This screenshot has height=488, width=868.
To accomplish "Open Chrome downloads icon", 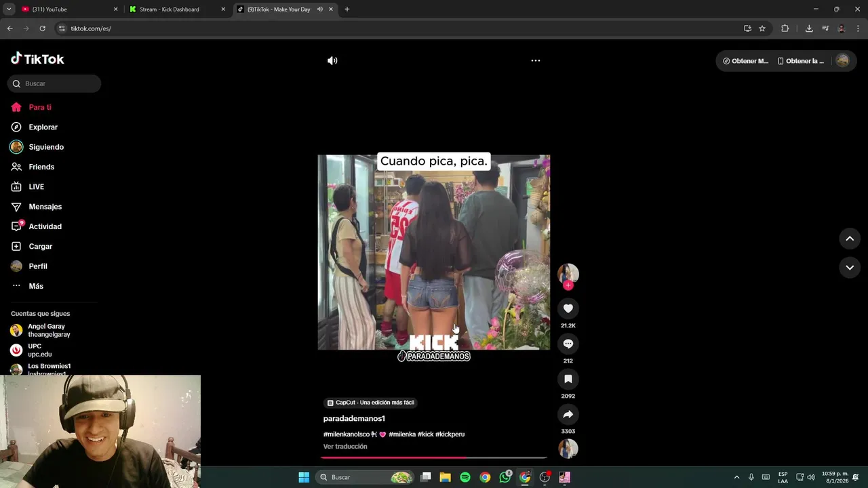I will tap(809, 28).
